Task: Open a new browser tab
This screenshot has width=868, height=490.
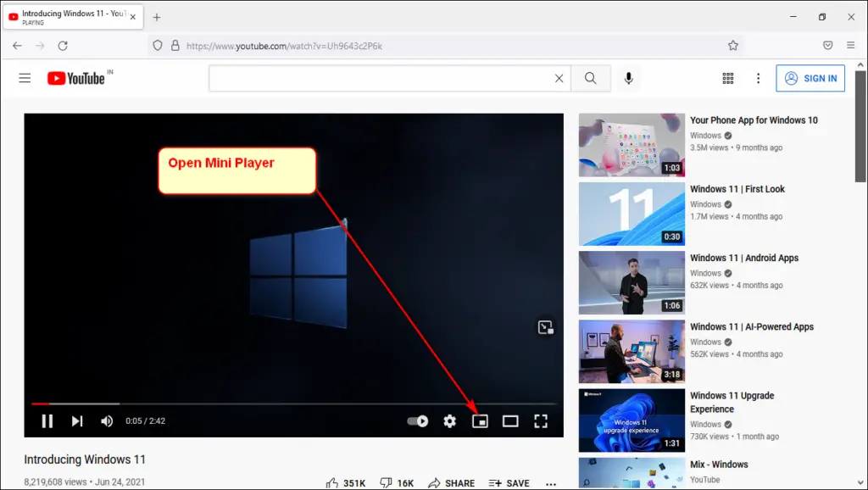Action: pyautogui.click(x=157, y=17)
